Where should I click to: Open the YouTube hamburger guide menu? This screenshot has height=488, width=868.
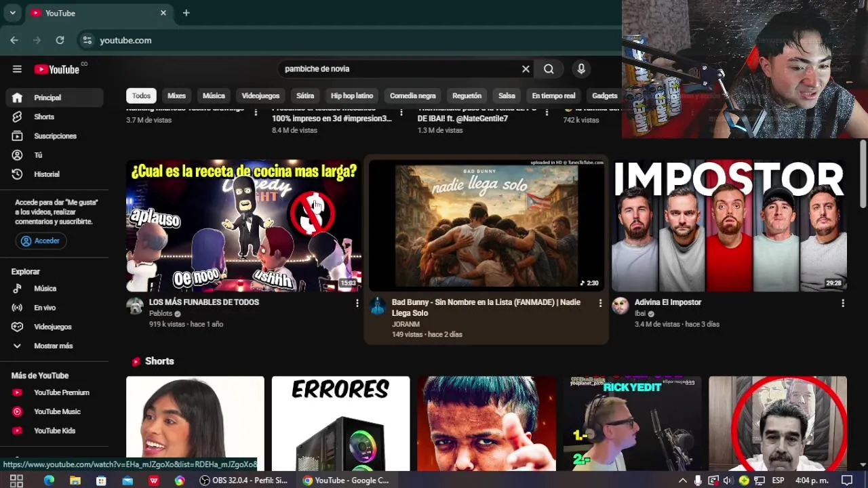[x=17, y=69]
